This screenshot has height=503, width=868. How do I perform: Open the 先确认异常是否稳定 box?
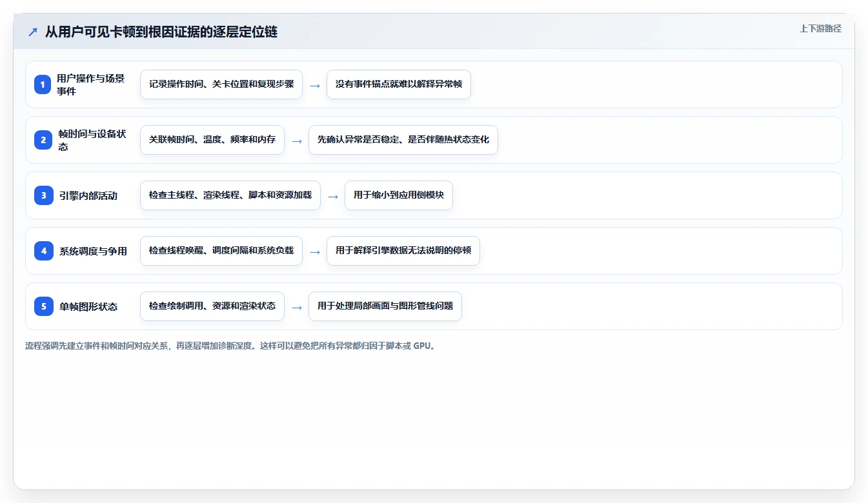[403, 140]
